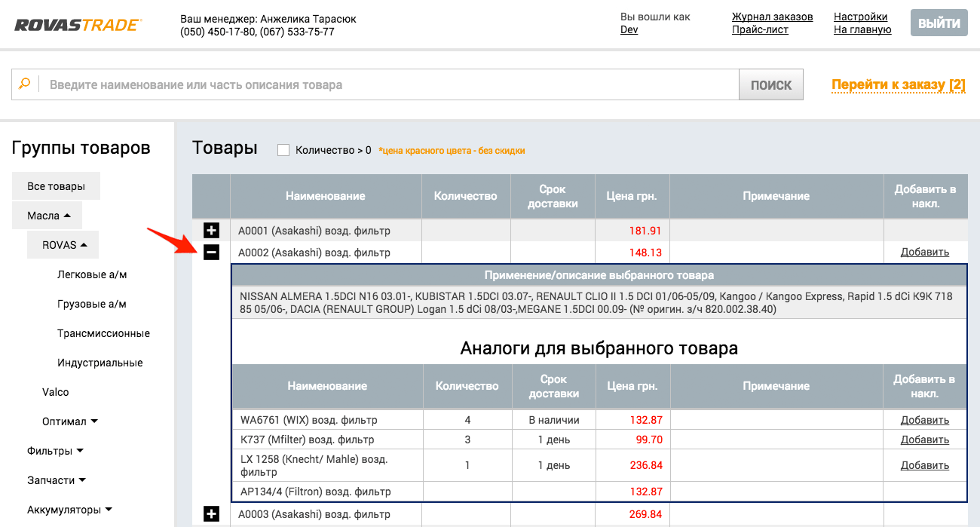
Task: Open Индустриальные category
Action: (x=100, y=363)
